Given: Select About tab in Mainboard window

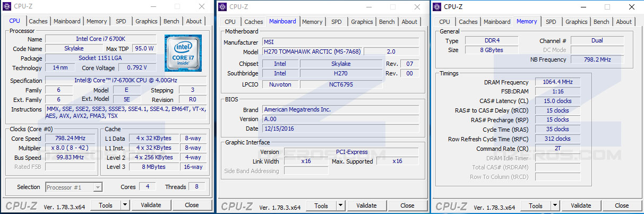Looking at the screenshot, I should (409, 22).
